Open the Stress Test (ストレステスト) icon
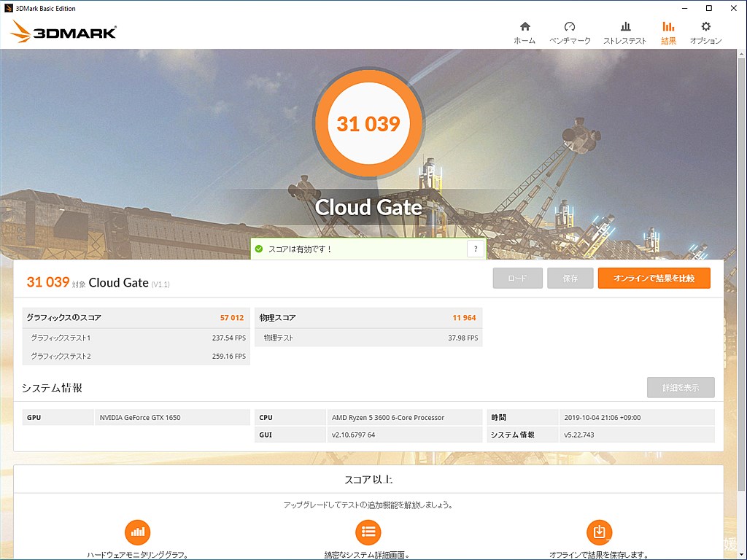 (624, 27)
